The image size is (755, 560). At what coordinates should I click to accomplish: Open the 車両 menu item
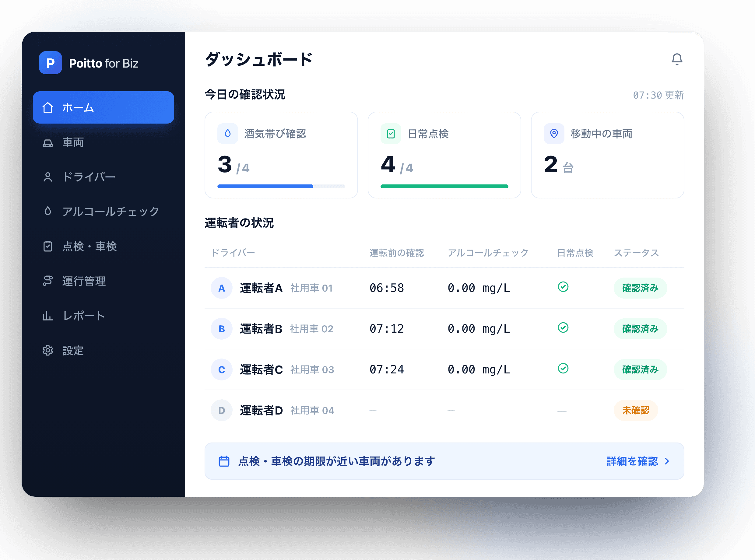pyautogui.click(x=104, y=143)
